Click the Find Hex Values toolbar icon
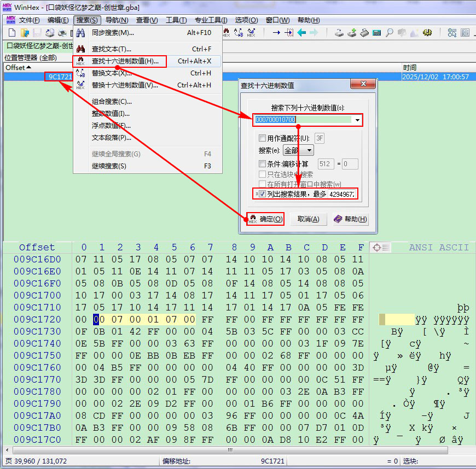476x469 pixels. [x=227, y=32]
